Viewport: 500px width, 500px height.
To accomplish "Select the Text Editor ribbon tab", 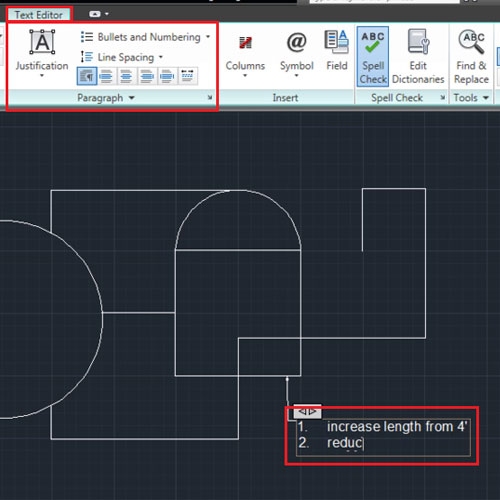I will coord(39,15).
